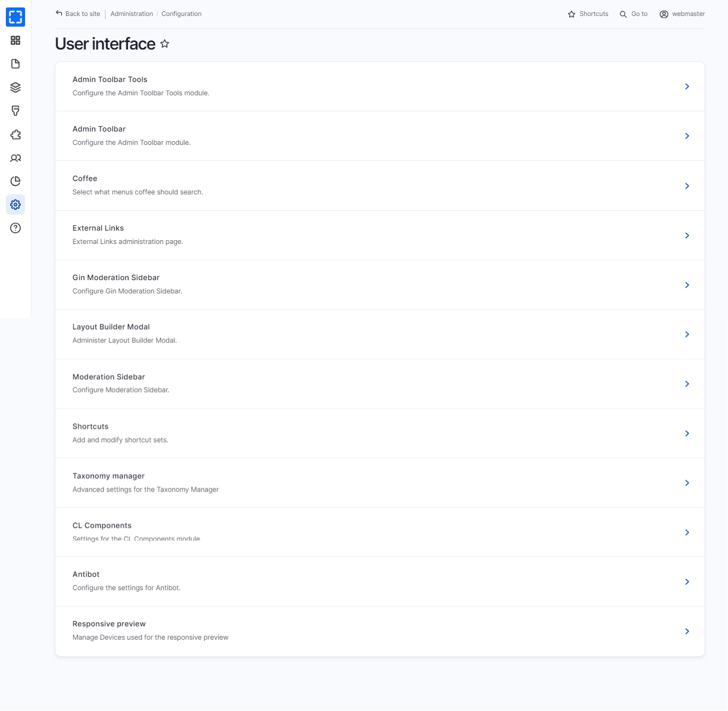728x711 pixels.
Task: Open the Appearance paintbrush icon in sidebar
Action: [15, 111]
